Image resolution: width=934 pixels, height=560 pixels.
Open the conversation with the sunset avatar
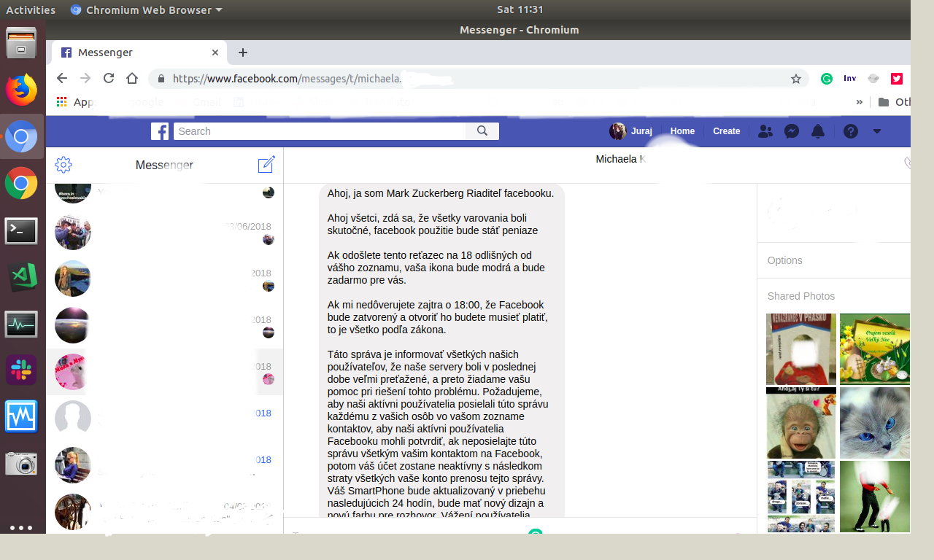click(x=165, y=325)
